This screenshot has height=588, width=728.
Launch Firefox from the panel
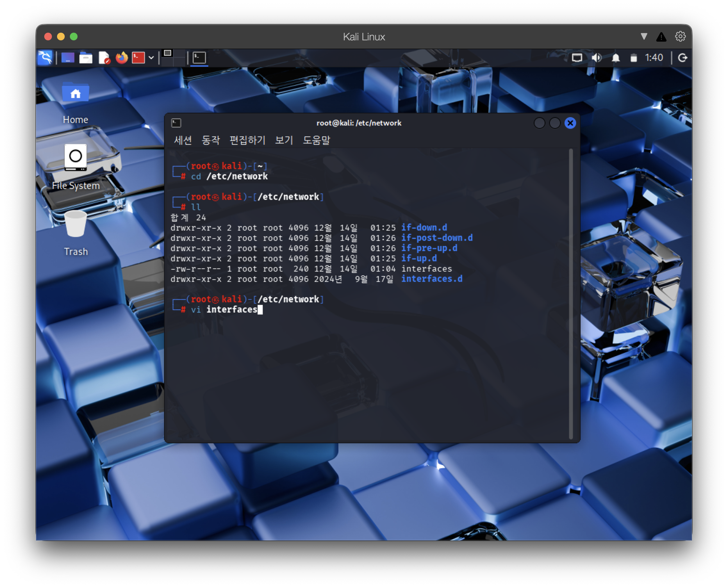(122, 58)
